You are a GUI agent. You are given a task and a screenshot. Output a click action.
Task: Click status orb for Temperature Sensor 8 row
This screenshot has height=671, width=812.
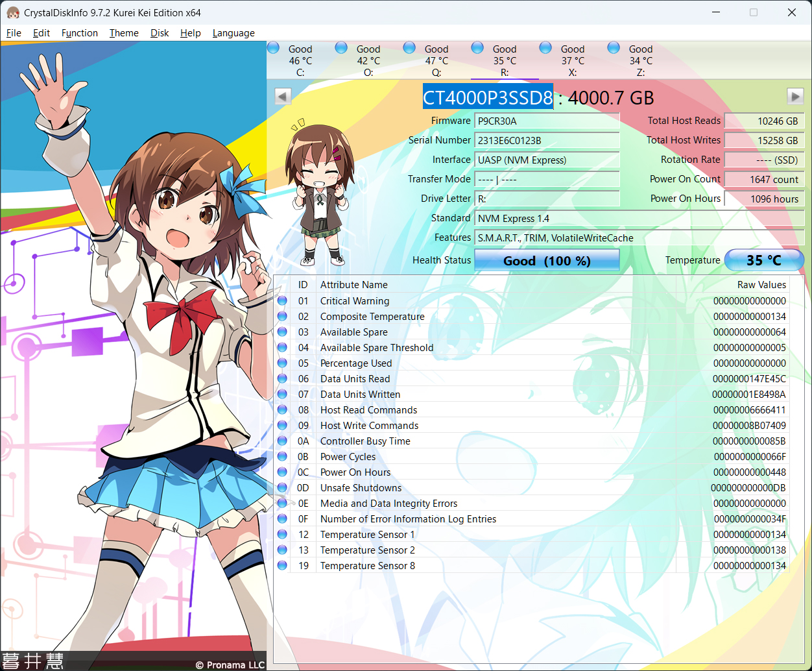click(x=282, y=566)
